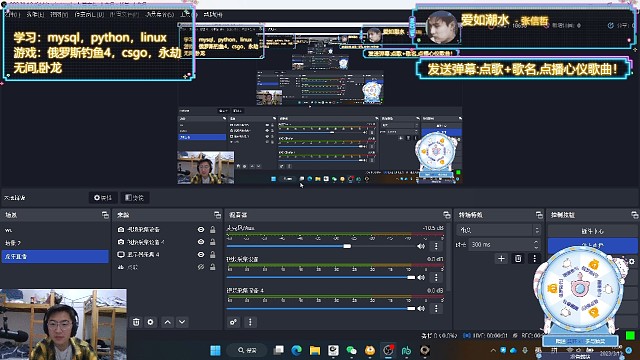Open Windows taskbar Search
The height and width of the screenshot is (360, 640).
click(248, 350)
